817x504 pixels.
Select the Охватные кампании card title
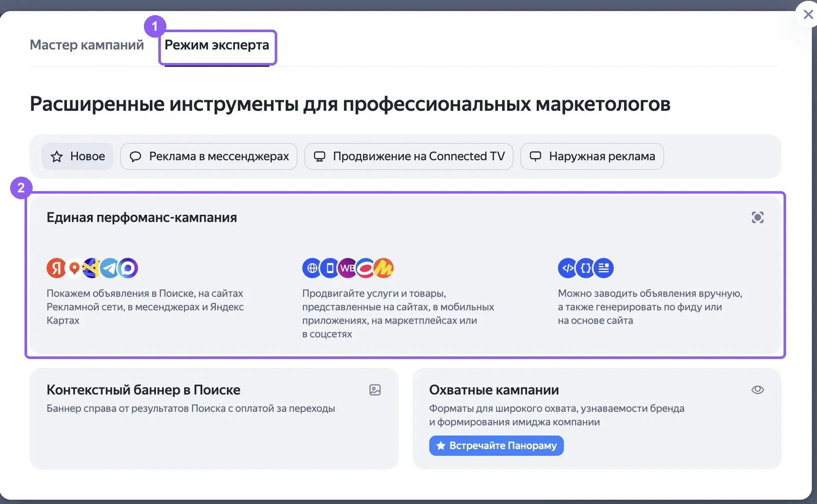[x=494, y=390]
